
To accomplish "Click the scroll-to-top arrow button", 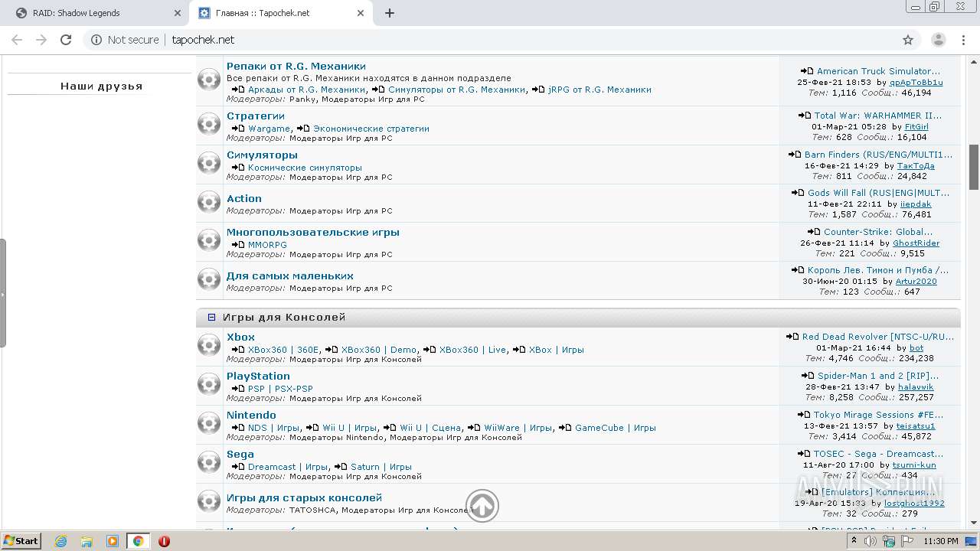I will click(x=482, y=506).
